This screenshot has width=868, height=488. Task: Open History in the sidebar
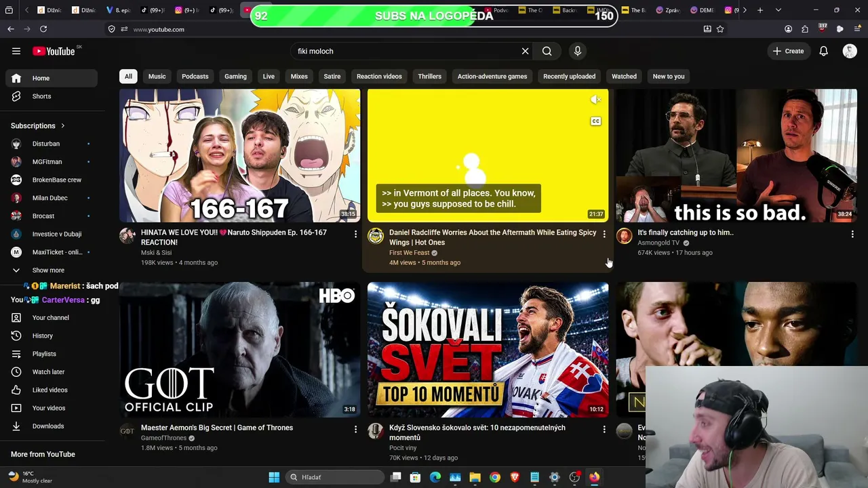[x=52, y=335]
